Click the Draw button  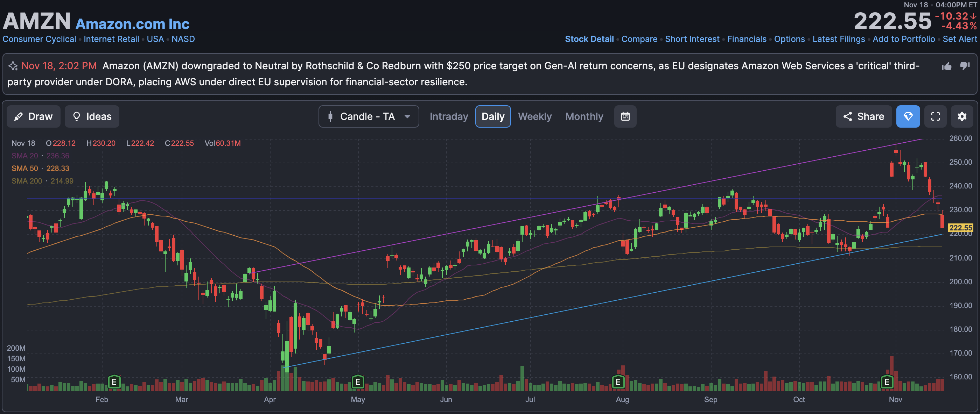coord(34,116)
